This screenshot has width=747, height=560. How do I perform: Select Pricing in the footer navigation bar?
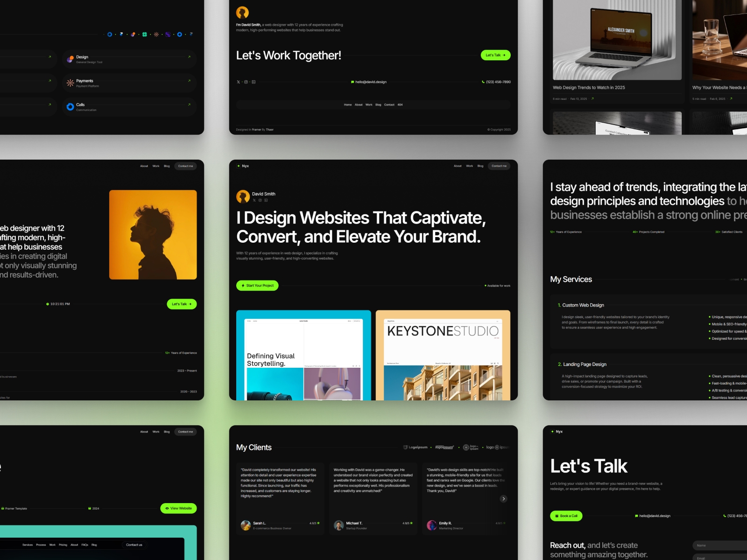(63, 545)
